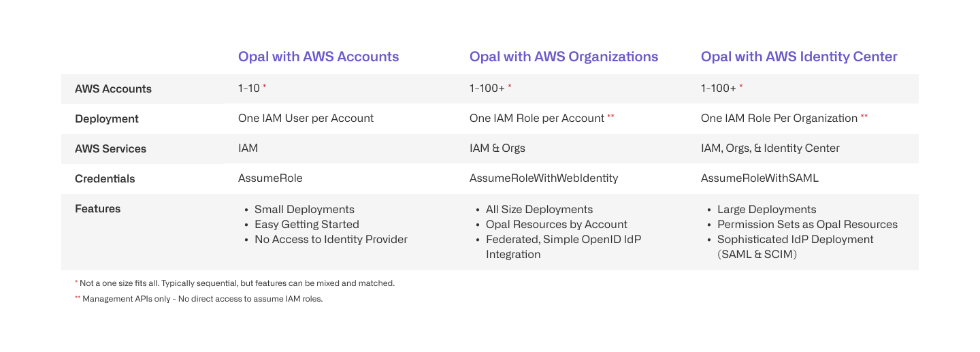980x352 pixels.
Task: Click the "Opal with AWS Accounts" column heading
Action: tap(318, 57)
